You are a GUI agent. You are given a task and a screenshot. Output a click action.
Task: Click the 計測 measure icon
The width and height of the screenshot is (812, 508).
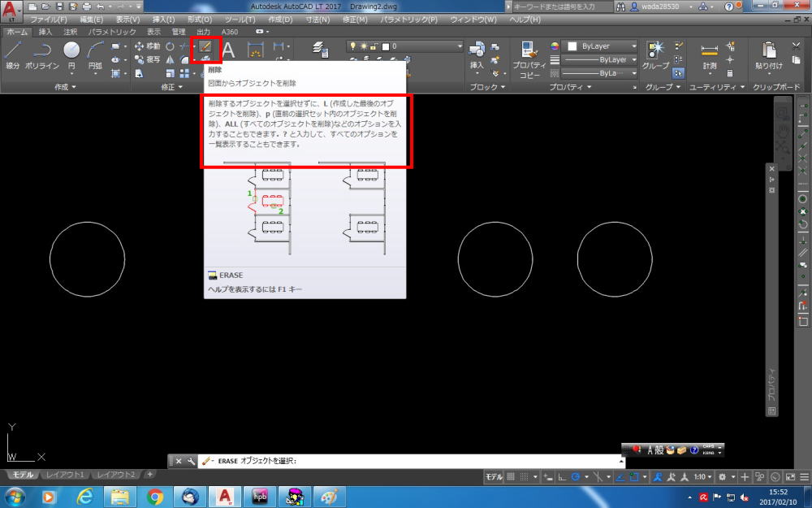coord(710,55)
